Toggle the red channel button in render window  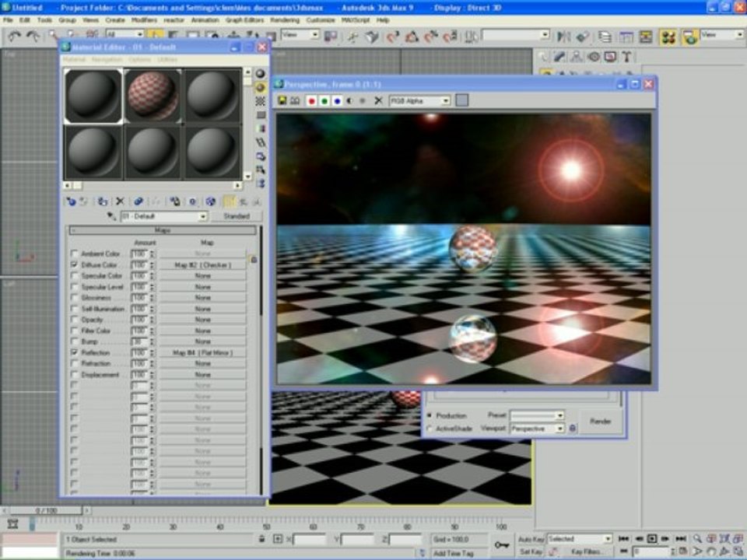click(311, 101)
